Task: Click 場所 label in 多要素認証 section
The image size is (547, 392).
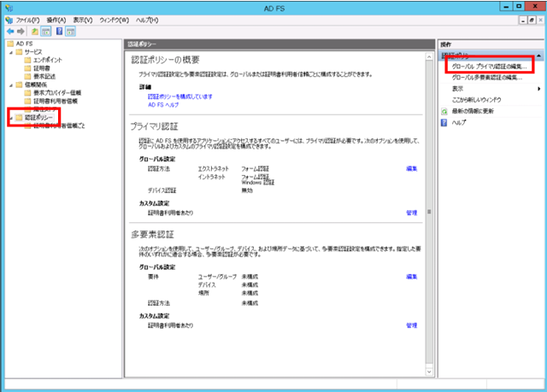Action: click(203, 293)
